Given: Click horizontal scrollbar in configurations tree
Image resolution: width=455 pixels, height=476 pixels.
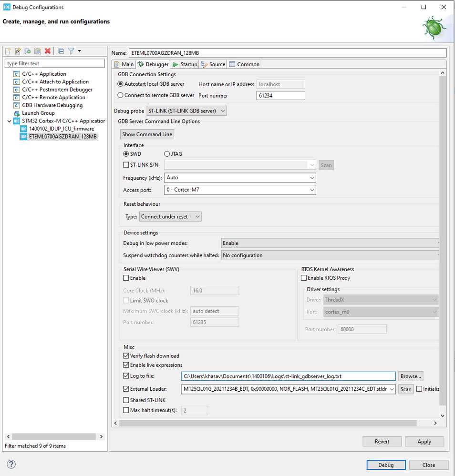Looking at the screenshot, I should 54,436.
